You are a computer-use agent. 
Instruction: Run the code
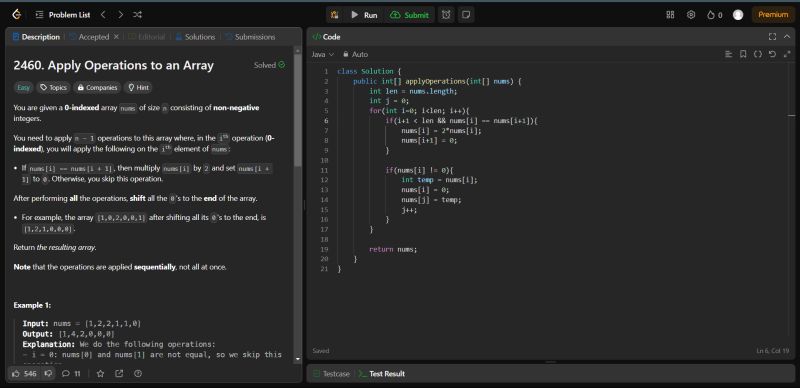[x=364, y=15]
